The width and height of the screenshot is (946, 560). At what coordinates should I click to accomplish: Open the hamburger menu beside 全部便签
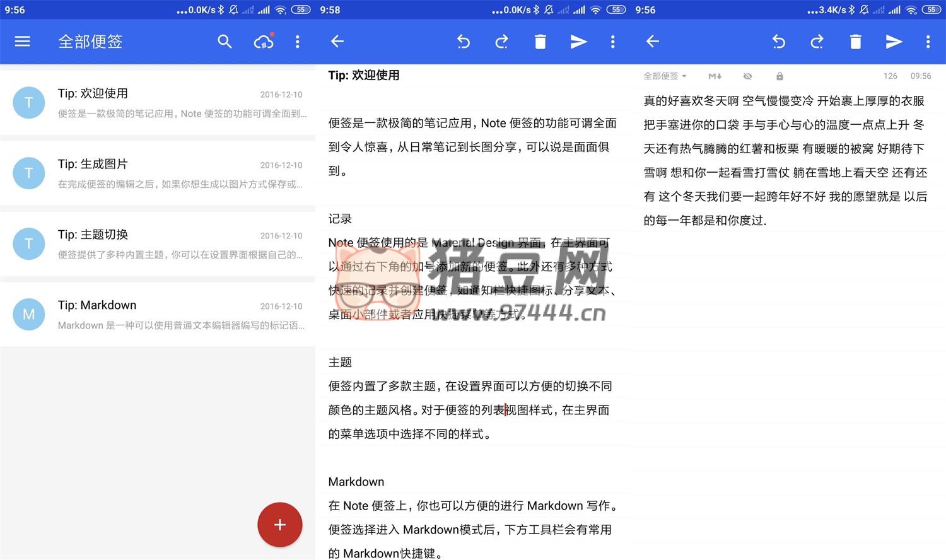(x=23, y=42)
